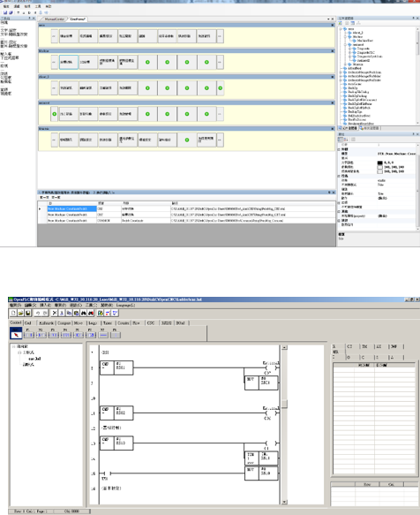This screenshot has height=515, width=420.
Task: Open the Language menu in ladder editor
Action: tap(125, 305)
